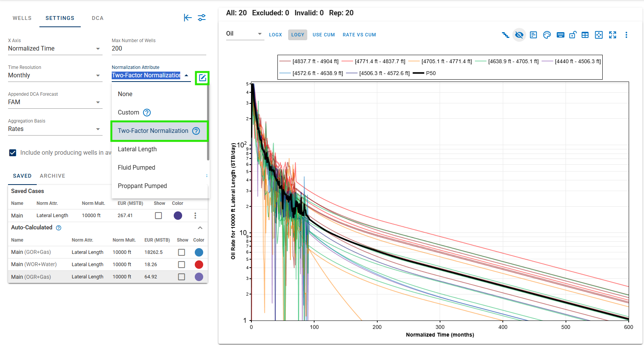Switch to the WELLS tab
644x345 pixels.
[x=22, y=18]
